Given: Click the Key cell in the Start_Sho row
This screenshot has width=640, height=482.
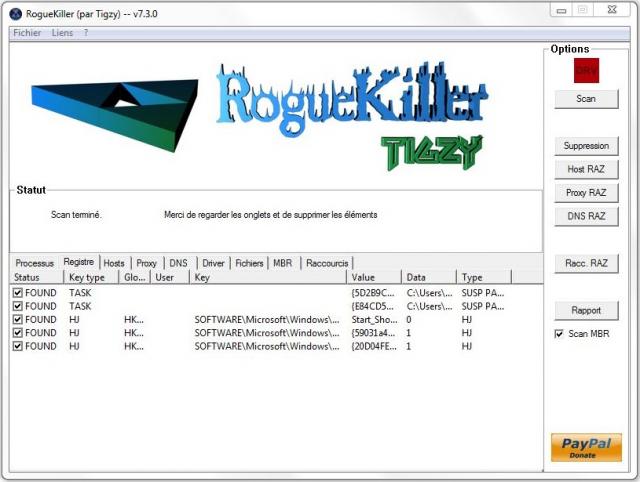Looking at the screenshot, I should pos(267,320).
